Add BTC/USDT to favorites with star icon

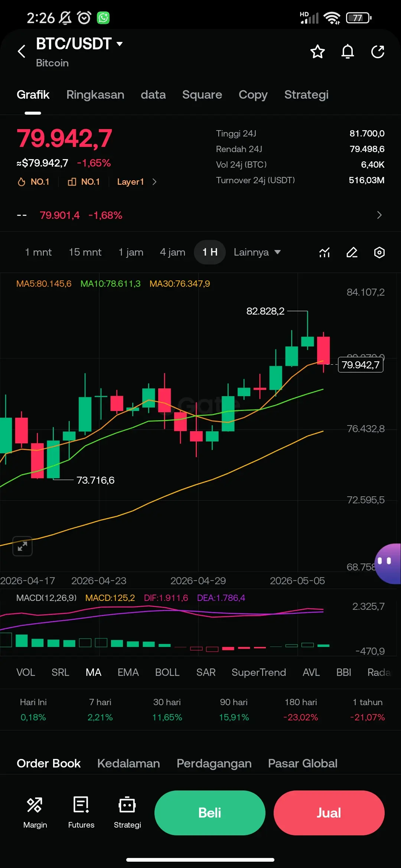click(317, 52)
